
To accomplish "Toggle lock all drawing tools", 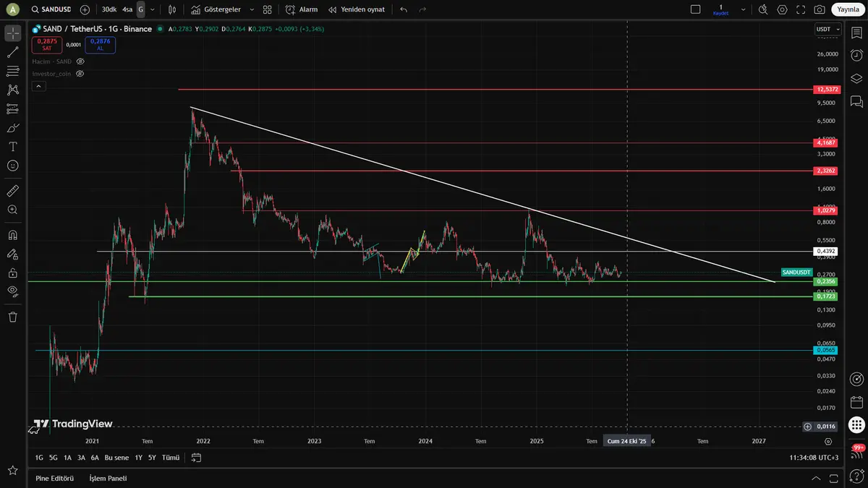I will pos(12,273).
